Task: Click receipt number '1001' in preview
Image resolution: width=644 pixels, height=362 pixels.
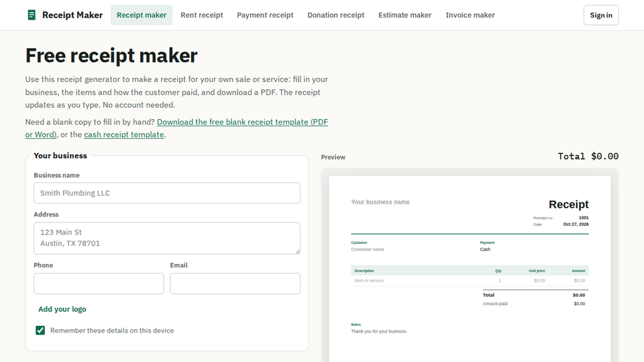Action: click(584, 218)
